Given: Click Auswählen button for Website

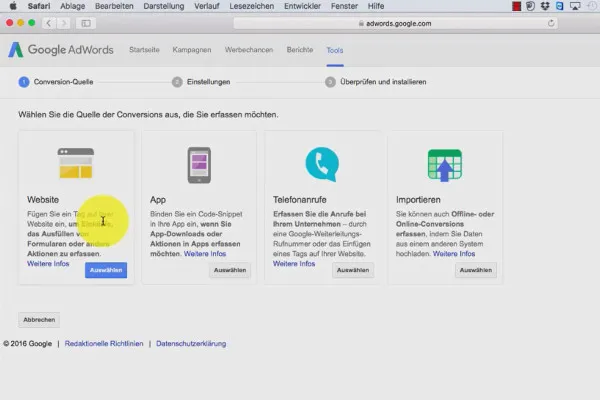Looking at the screenshot, I should [x=106, y=270].
